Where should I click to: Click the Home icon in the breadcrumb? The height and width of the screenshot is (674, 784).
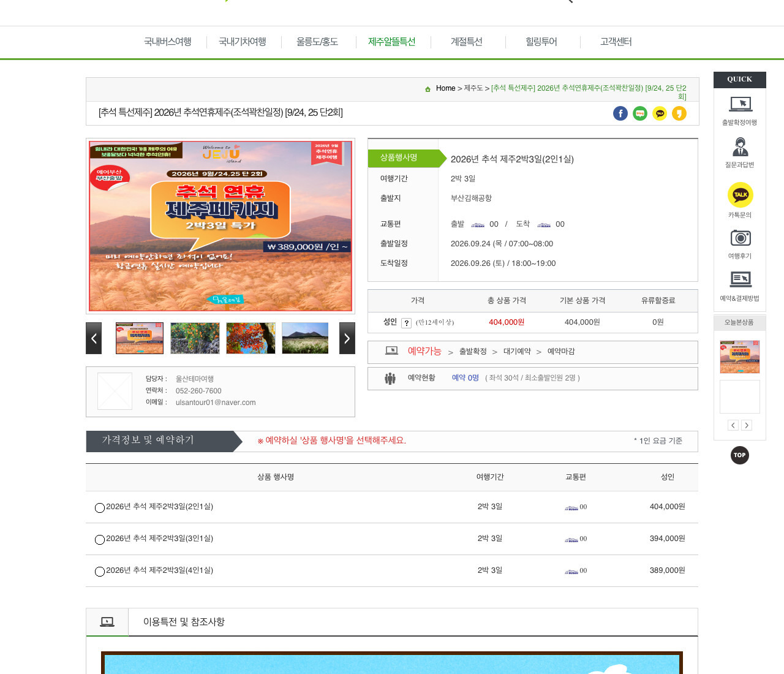(x=428, y=89)
